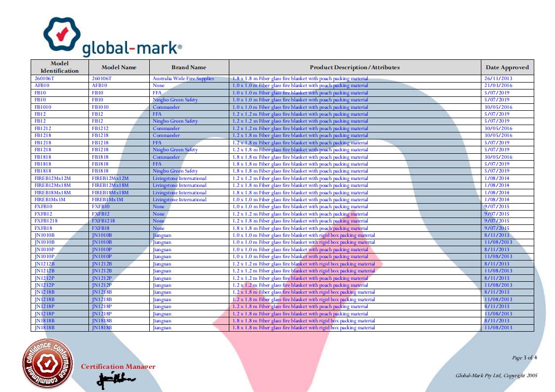Click "FIREB12Mx12M" in the Model Identification column
The image size is (555, 392).
click(53, 178)
